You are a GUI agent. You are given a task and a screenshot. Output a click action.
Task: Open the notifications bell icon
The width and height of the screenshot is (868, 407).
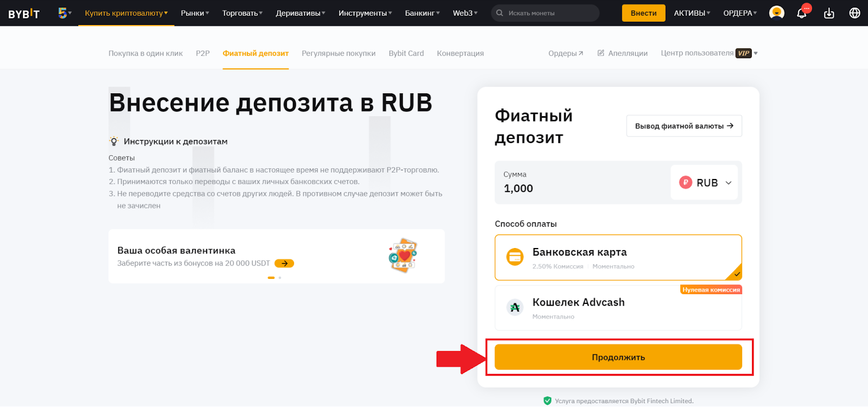(801, 13)
